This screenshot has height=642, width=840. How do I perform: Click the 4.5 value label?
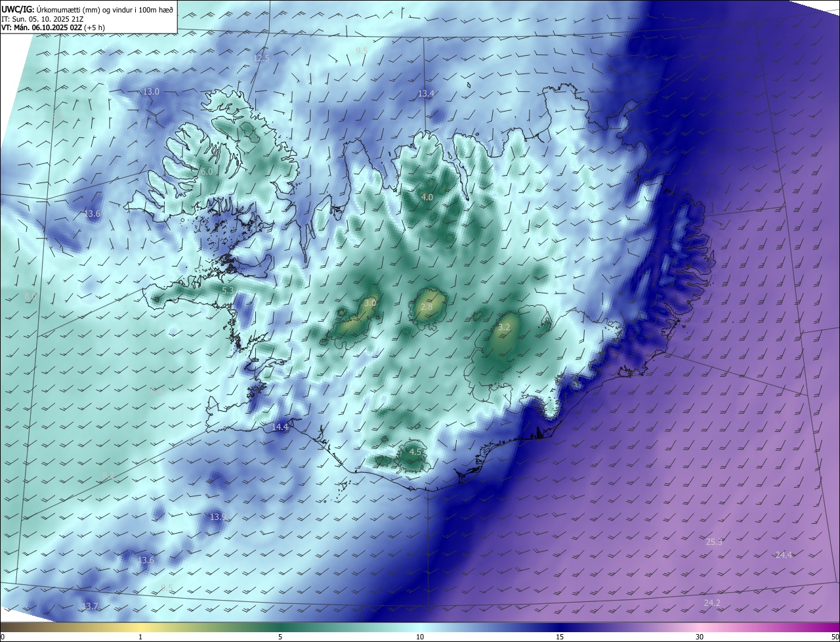click(415, 452)
